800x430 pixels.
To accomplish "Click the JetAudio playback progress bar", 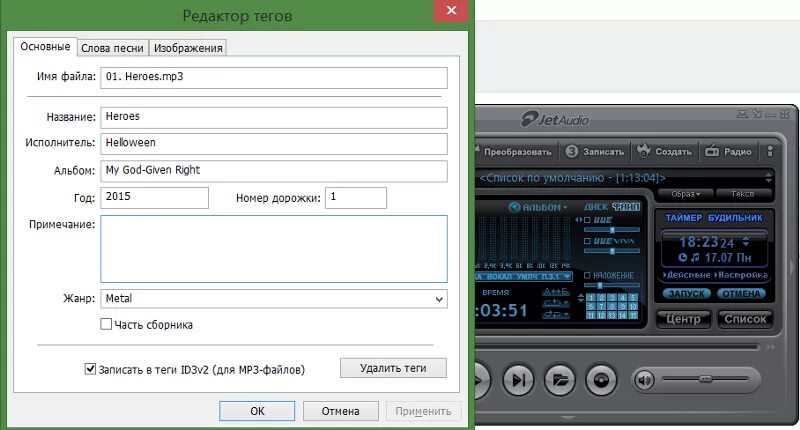I will point(619,347).
